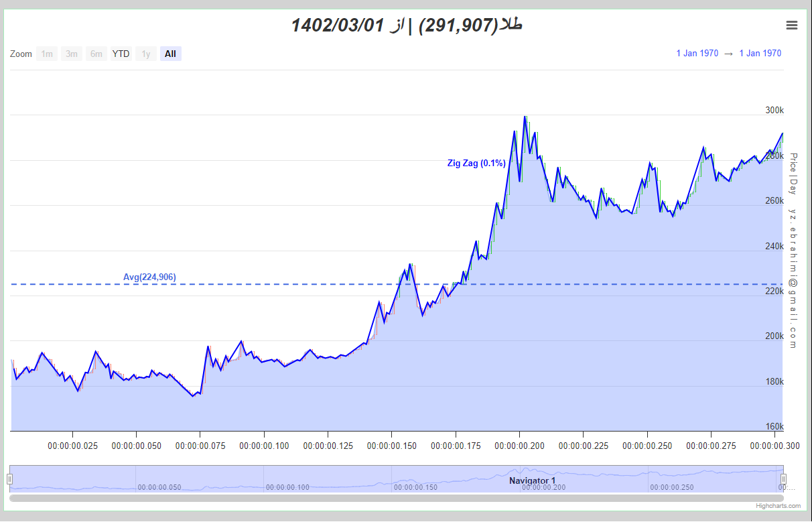Click the Navigator 1 label

(x=532, y=480)
